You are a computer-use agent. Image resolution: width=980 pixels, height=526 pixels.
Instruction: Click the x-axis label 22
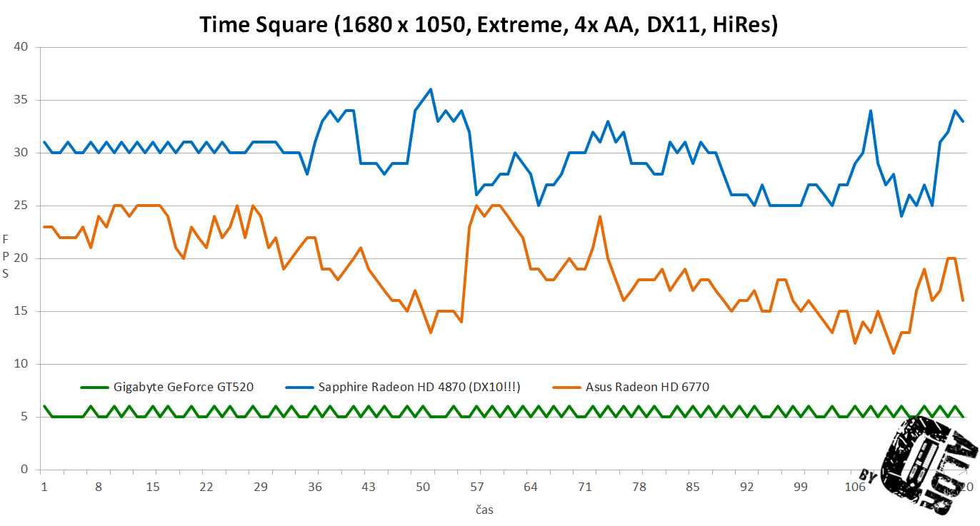click(206, 487)
